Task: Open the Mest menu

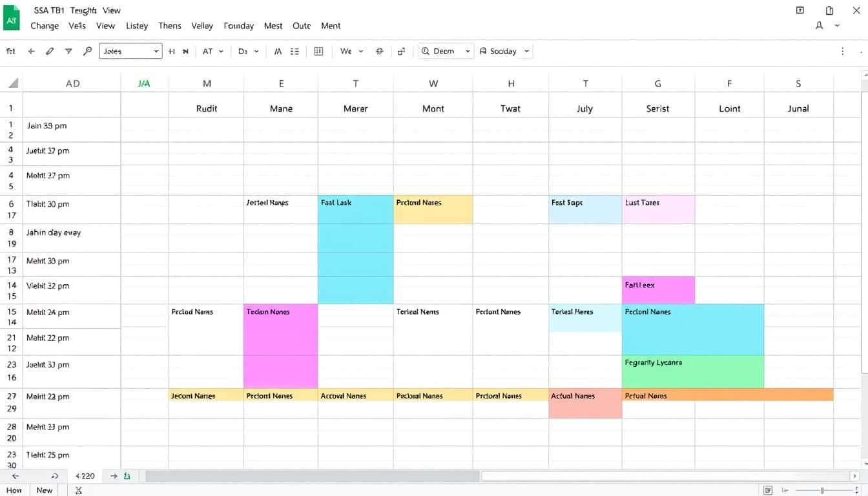Action: point(273,26)
